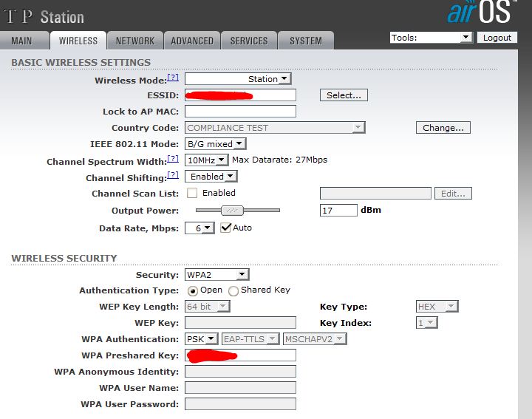Screen dimensions: 532x419
Task: Toggle the Auto data rate checkbox
Action: (225, 228)
